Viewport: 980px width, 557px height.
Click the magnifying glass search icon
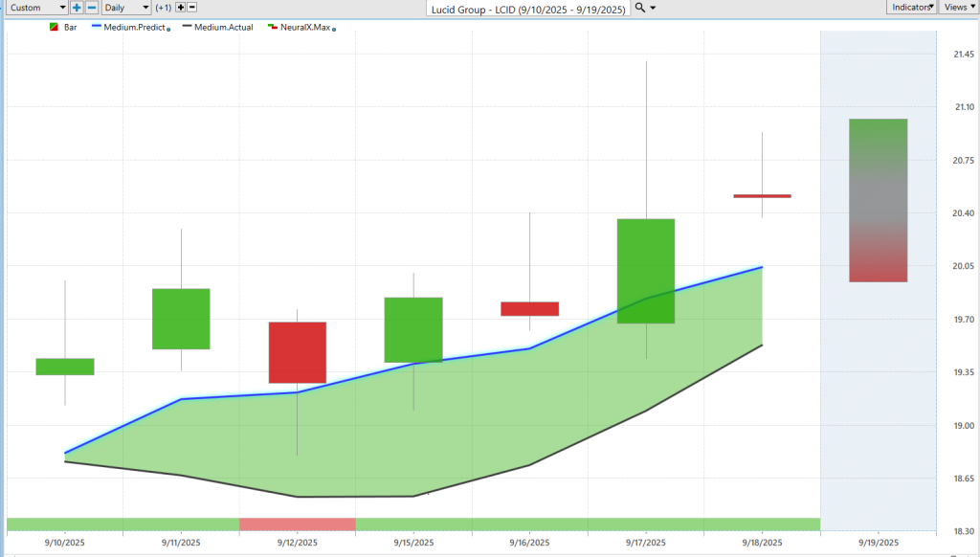click(x=640, y=8)
